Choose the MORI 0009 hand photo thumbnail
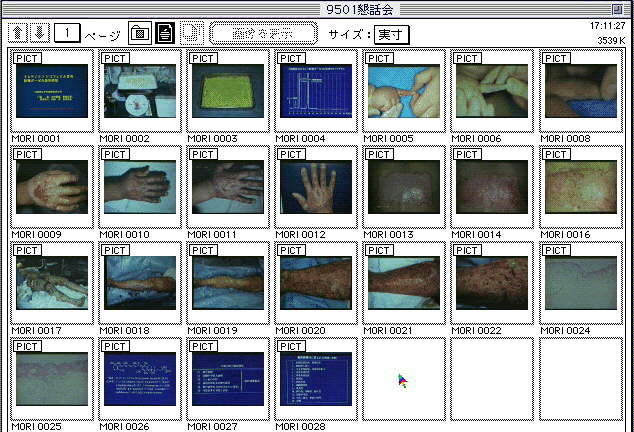This screenshot has width=634, height=432. click(x=51, y=186)
